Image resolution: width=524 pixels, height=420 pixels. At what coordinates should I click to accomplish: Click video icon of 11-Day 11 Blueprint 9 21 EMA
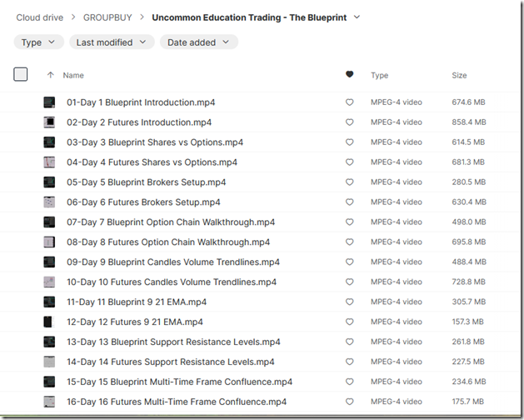49,302
